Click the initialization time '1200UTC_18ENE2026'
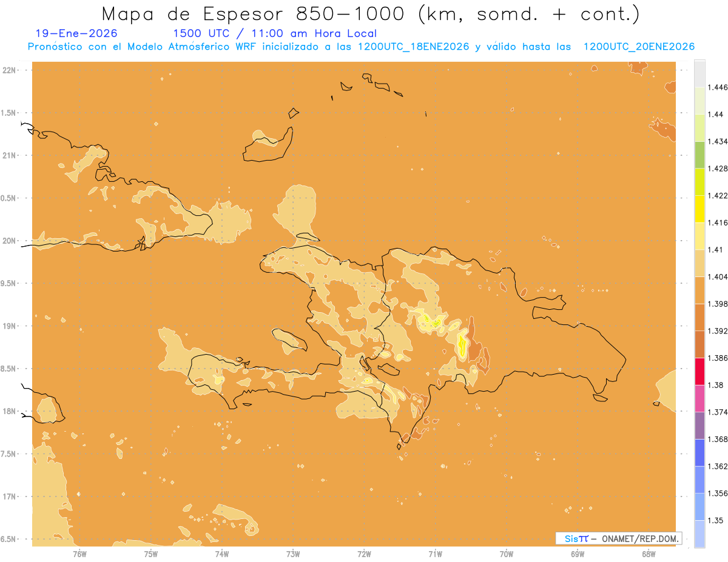This screenshot has height=562, width=728. 413,47
